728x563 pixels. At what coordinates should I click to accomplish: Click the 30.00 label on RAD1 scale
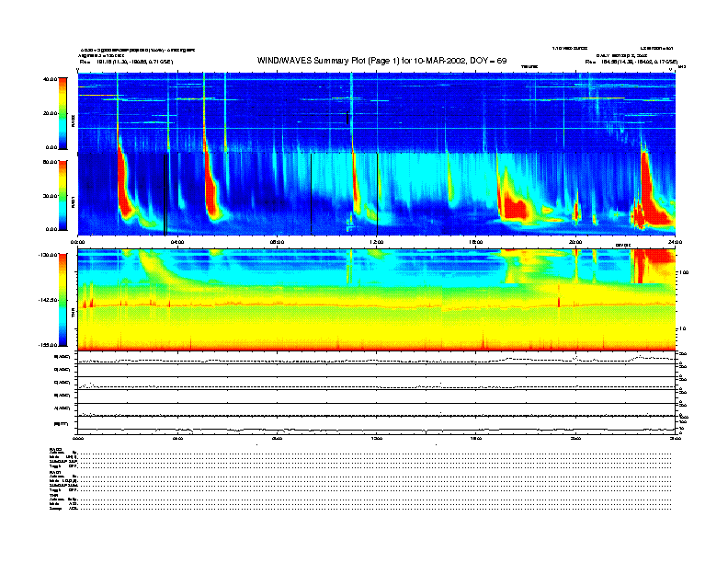point(50,196)
